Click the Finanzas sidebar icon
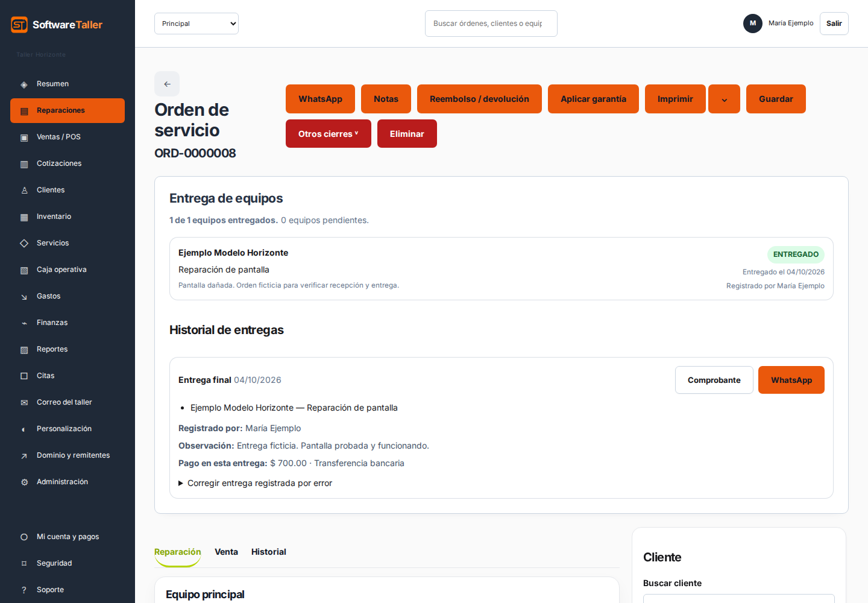Image resolution: width=868 pixels, height=603 pixels. pyautogui.click(x=24, y=323)
